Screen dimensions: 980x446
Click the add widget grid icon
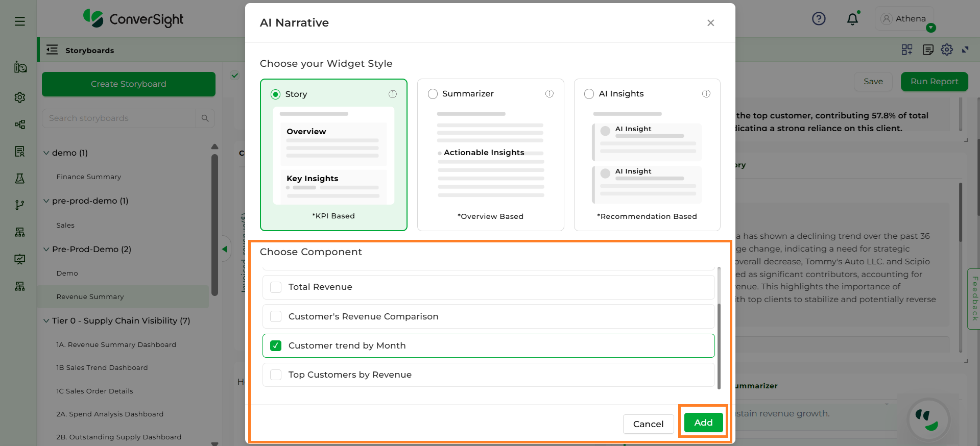907,49
